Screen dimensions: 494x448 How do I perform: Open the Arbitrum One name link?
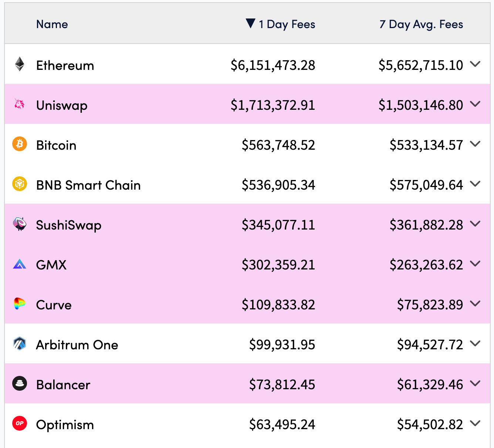click(77, 345)
